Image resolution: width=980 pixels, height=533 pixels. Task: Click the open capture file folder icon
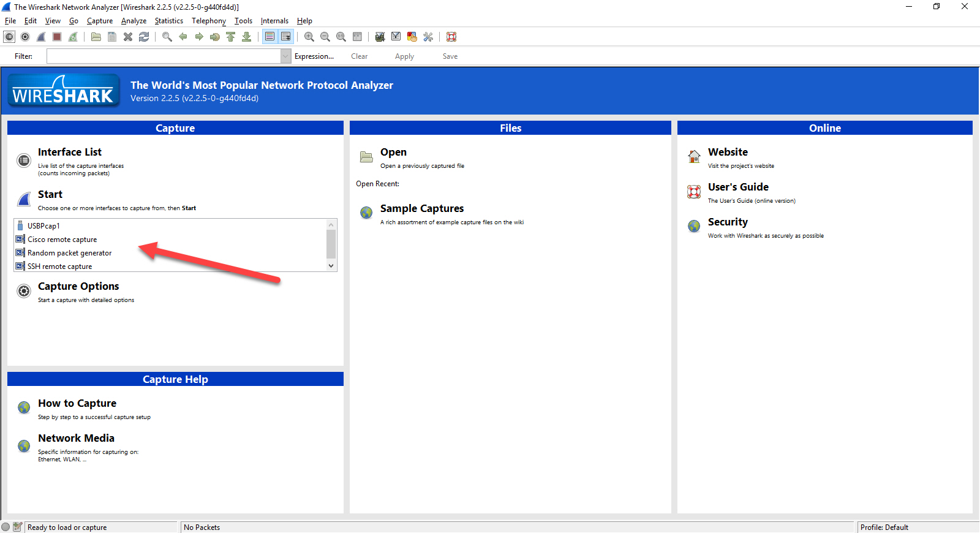click(x=96, y=37)
